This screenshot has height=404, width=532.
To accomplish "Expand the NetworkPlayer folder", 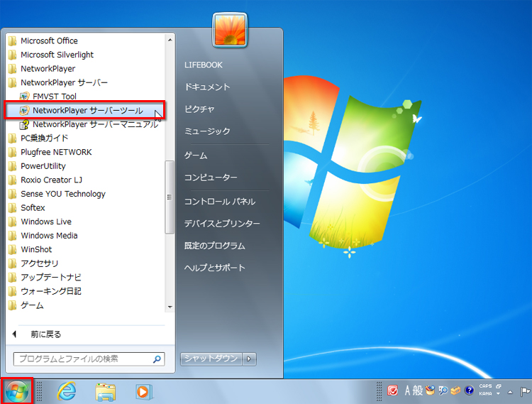I will (x=86, y=69).
